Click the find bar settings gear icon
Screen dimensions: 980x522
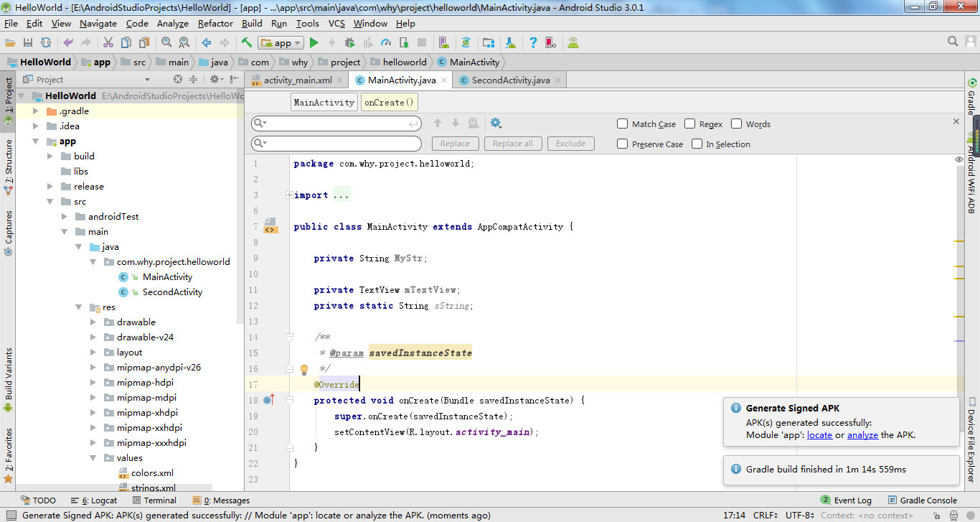tap(496, 123)
